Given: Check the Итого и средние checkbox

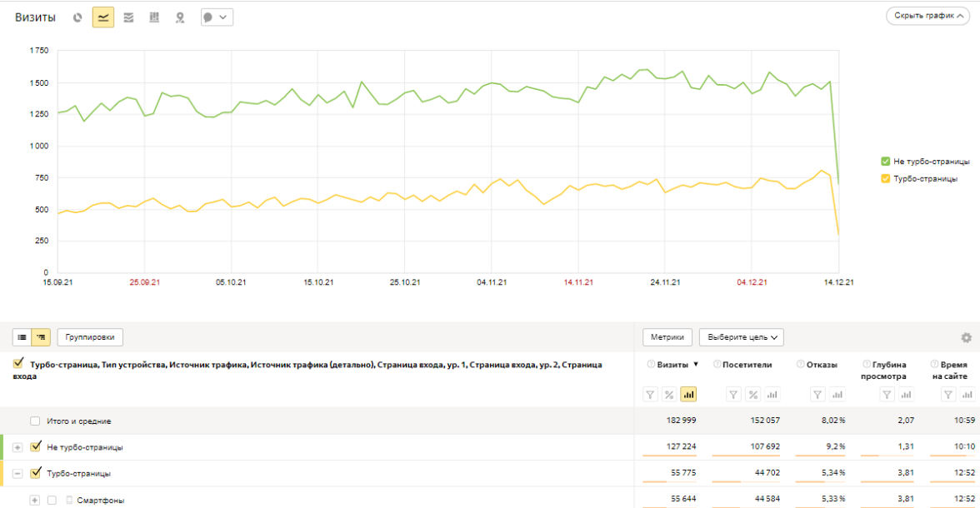Looking at the screenshot, I should (x=35, y=421).
